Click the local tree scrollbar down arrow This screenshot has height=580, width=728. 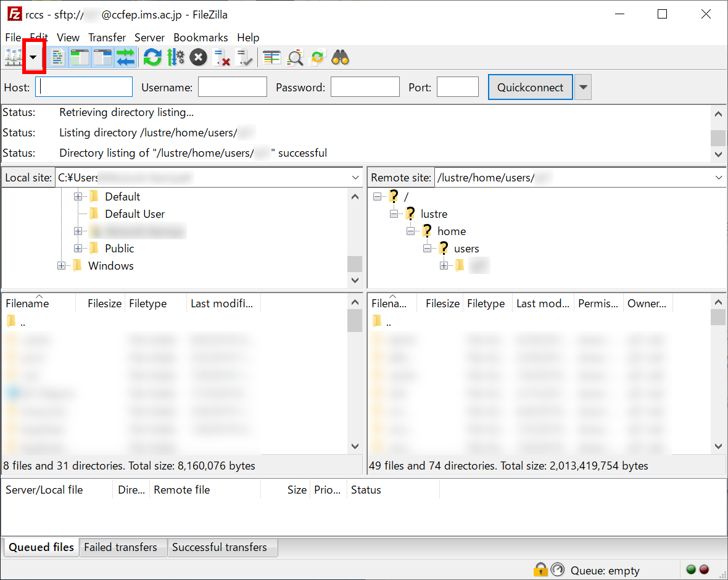[x=355, y=280]
